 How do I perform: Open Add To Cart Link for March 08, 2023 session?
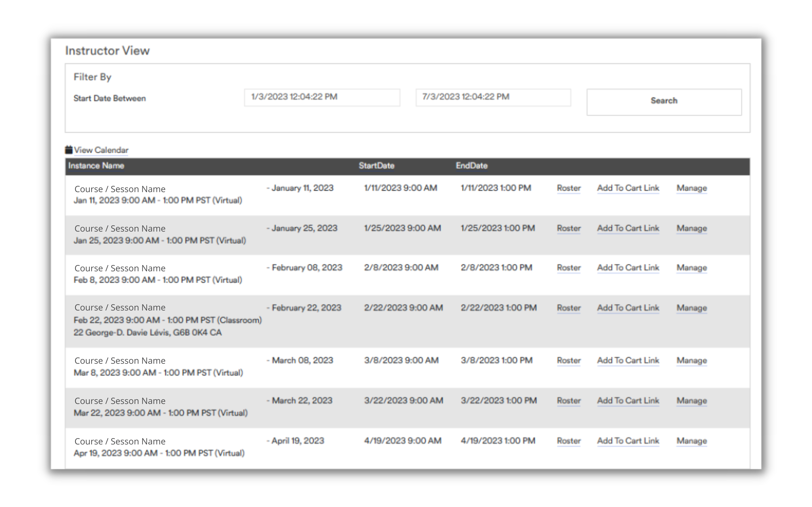[x=628, y=361]
